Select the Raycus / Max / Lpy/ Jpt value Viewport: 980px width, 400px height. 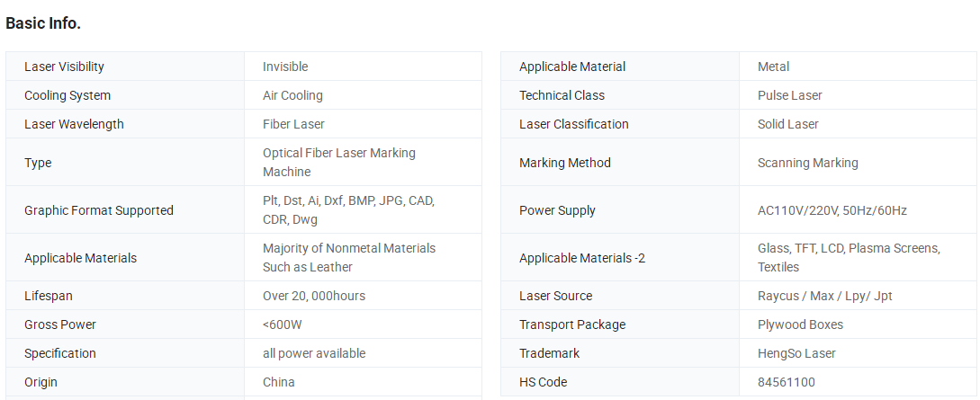coord(824,296)
